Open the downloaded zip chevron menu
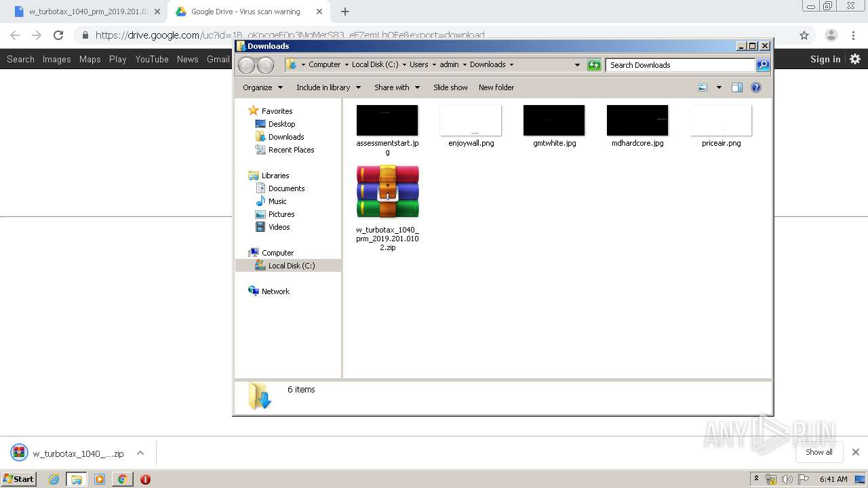This screenshot has width=868, height=488. 140,453
